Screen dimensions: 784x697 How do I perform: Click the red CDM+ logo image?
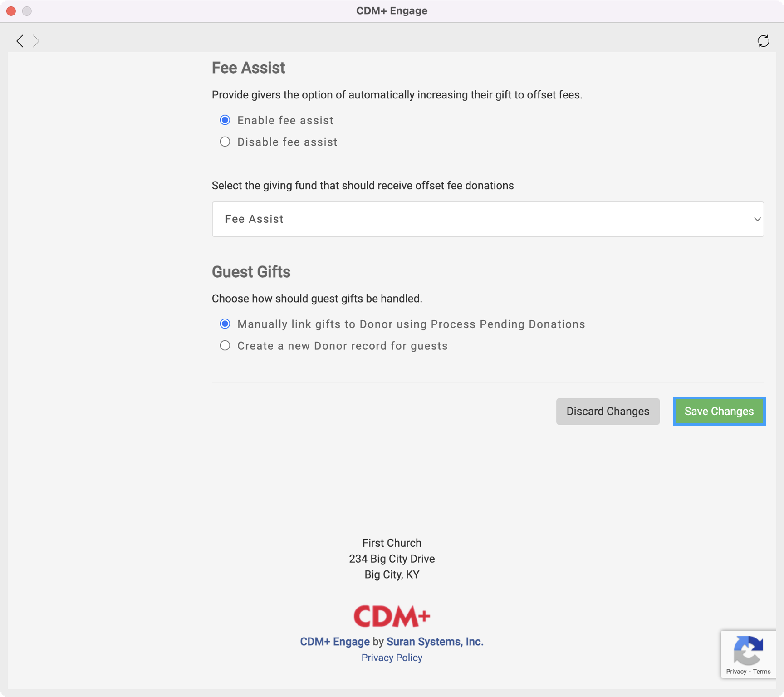pyautogui.click(x=392, y=616)
